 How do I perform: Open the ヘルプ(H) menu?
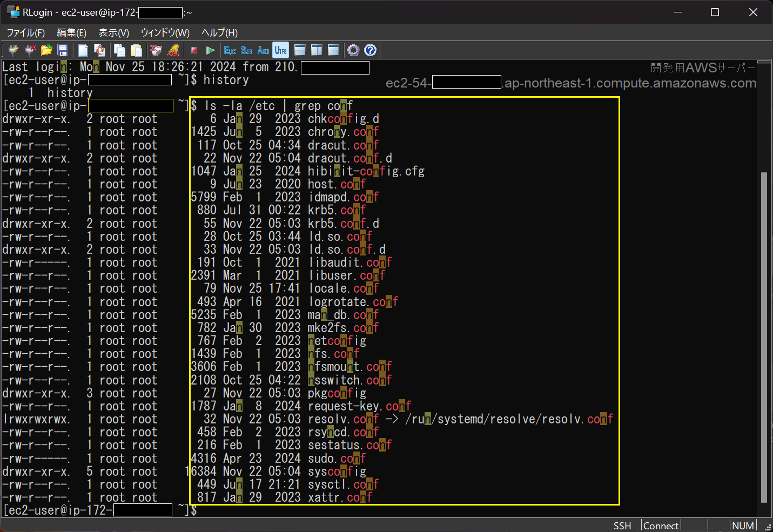219,33
